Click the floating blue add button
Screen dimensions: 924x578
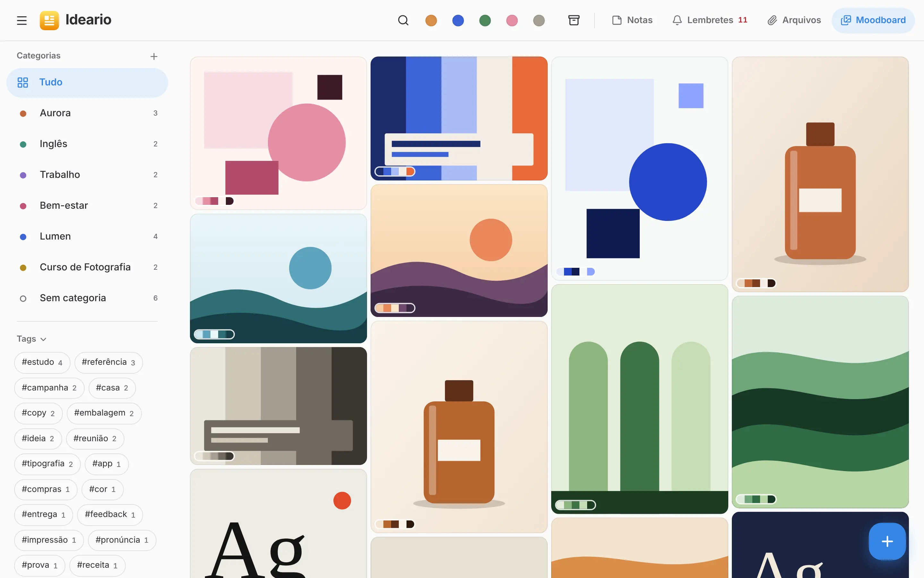[887, 541]
